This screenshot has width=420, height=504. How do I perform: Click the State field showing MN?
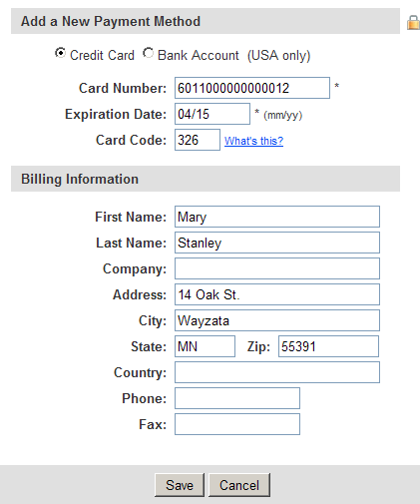tap(205, 346)
